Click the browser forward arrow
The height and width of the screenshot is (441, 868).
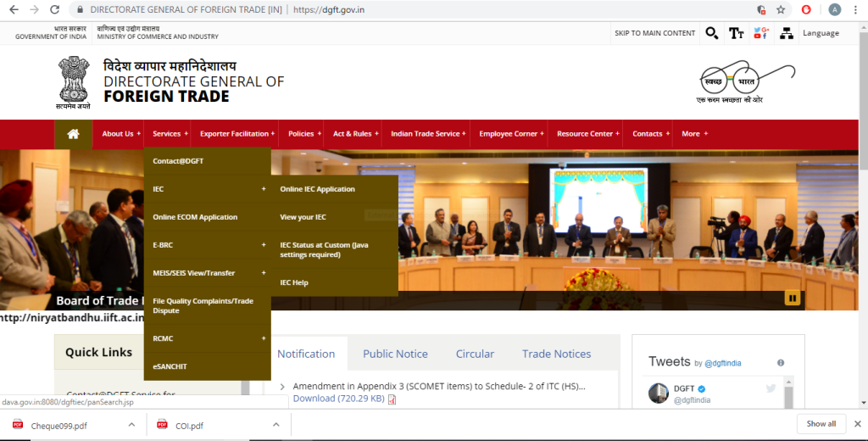[34, 9]
